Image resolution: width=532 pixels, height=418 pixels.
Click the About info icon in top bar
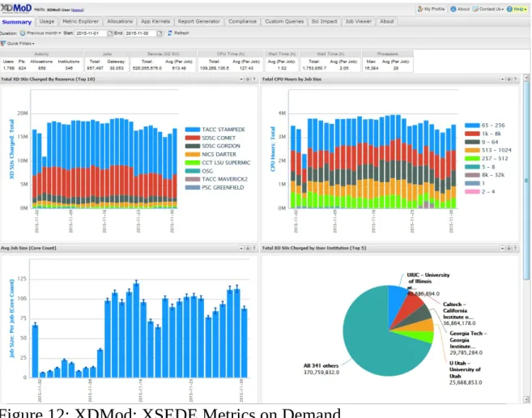(453, 9)
